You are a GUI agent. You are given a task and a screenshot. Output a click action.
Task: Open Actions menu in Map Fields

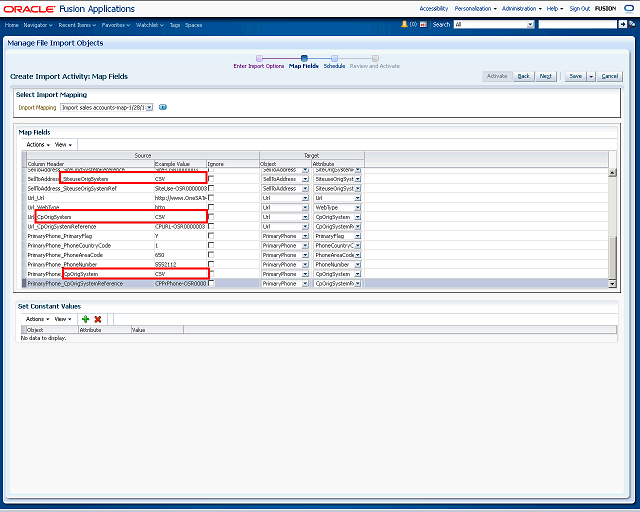click(x=37, y=144)
